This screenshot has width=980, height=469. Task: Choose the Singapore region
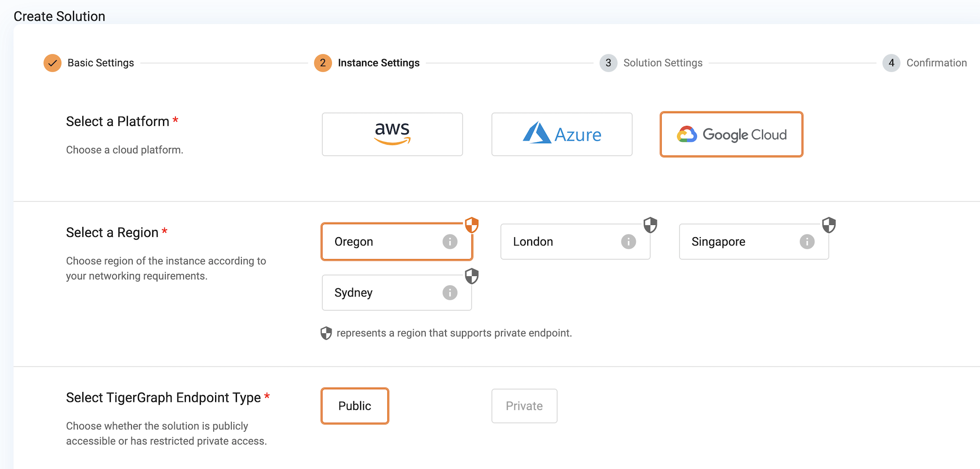click(754, 242)
